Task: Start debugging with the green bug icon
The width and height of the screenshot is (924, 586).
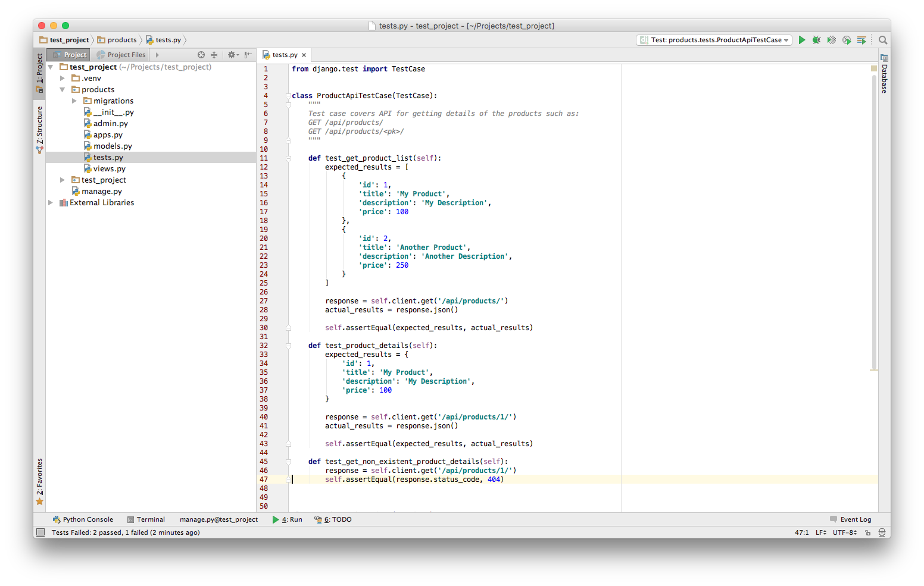Action: (816, 40)
